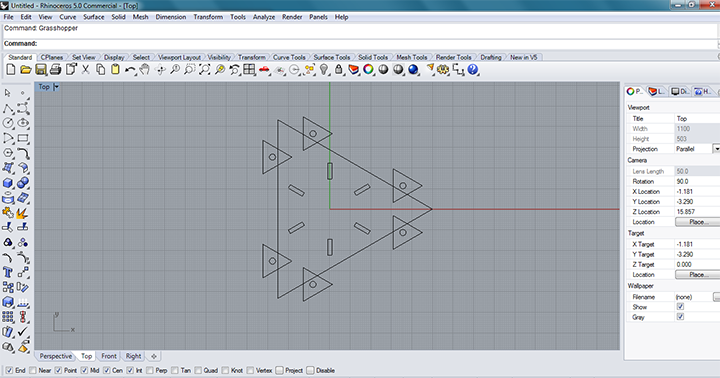This screenshot has height=378, width=720.
Task: Switch to the CPlanes toolbar tab
Action: click(x=52, y=57)
